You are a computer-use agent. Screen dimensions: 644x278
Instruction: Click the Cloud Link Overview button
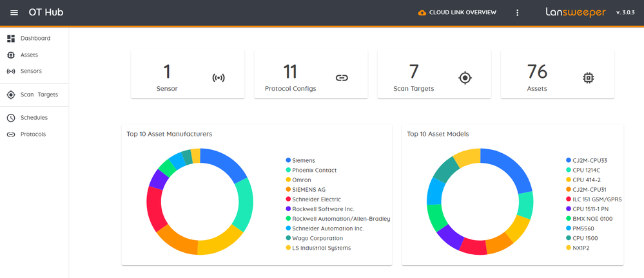[x=457, y=13]
